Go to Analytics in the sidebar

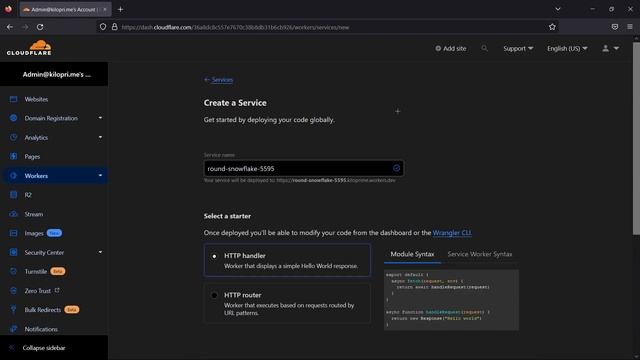(x=36, y=138)
